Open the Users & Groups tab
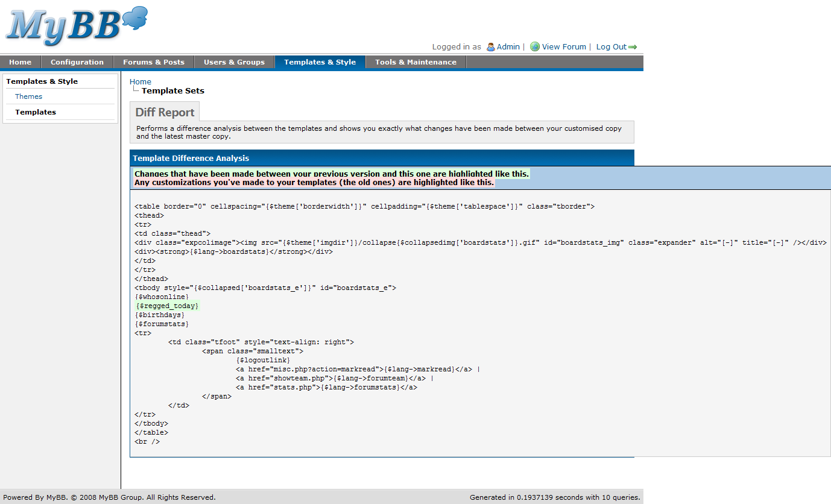 [x=234, y=62]
